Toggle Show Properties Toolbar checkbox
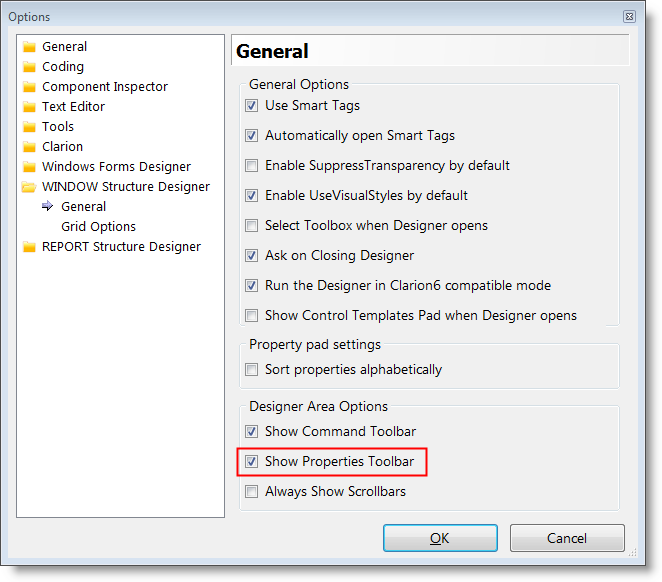 (252, 462)
